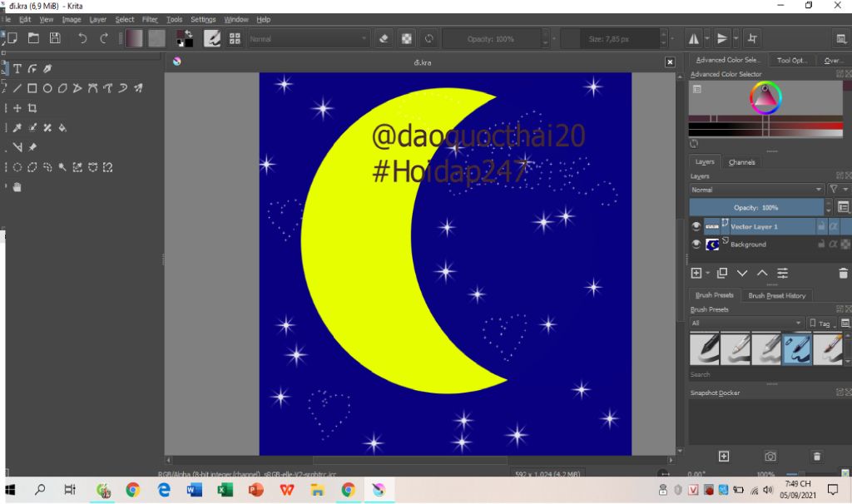This screenshot has width=852, height=504.
Task: Select the Ellipse tool
Action: [47, 88]
